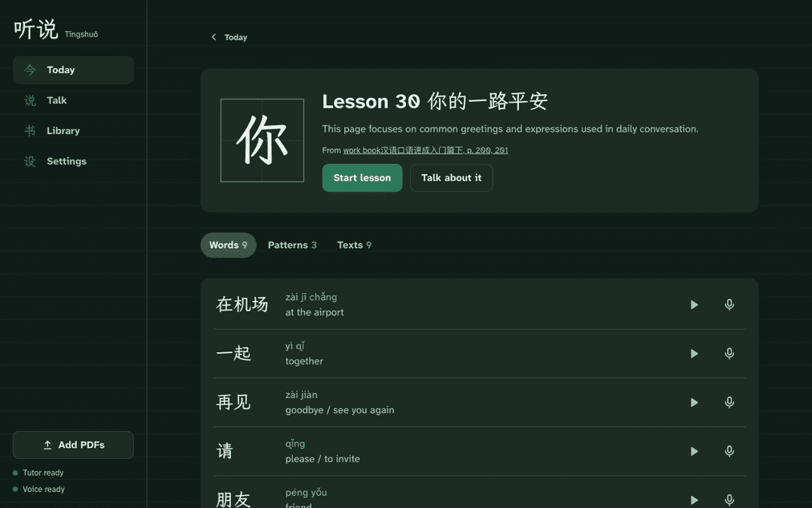Click the 听说 Tingshuō logo

pos(55,30)
